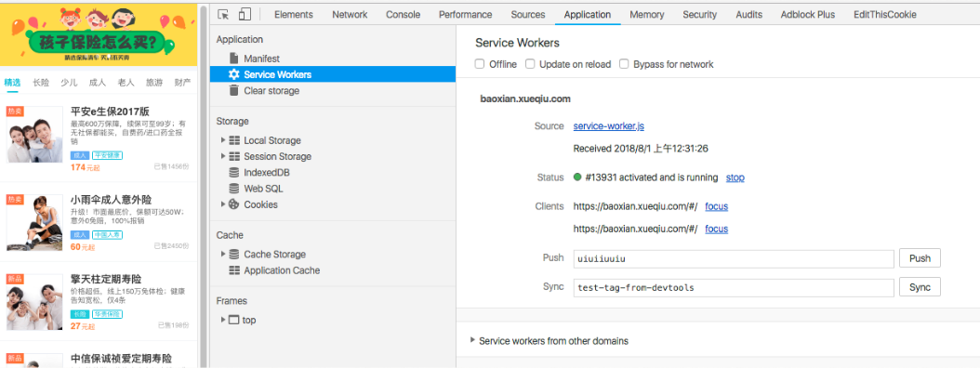Select the Application tab
This screenshot has width=980, height=368.
click(588, 14)
